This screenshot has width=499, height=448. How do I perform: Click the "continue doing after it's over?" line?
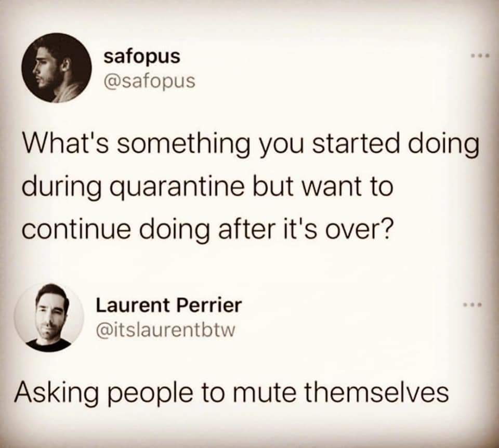point(206,229)
